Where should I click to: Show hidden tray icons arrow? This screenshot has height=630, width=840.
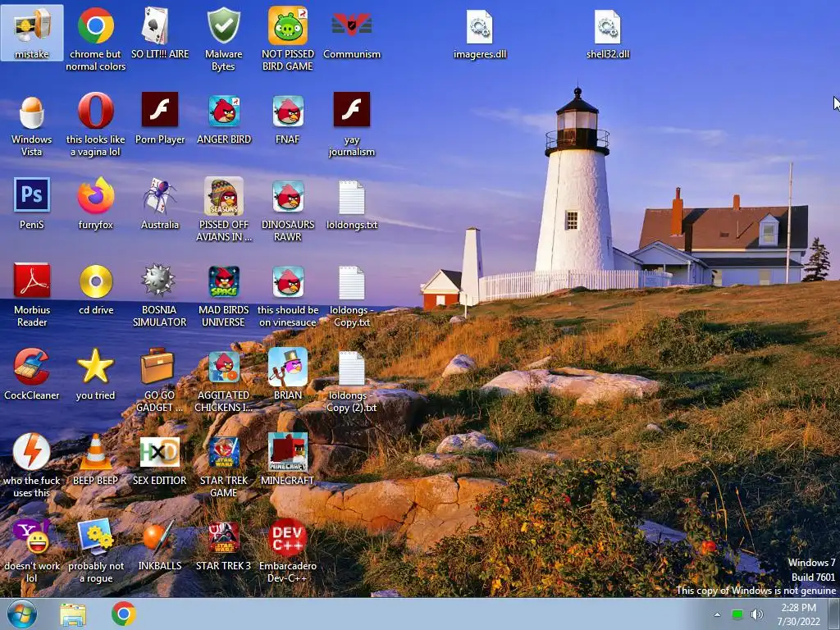[x=717, y=614]
